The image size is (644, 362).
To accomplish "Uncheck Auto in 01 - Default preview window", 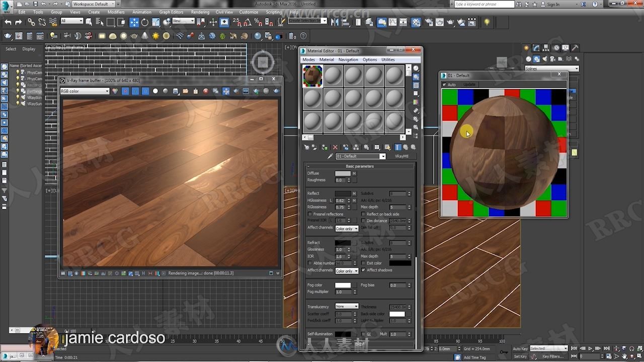I will (444, 84).
